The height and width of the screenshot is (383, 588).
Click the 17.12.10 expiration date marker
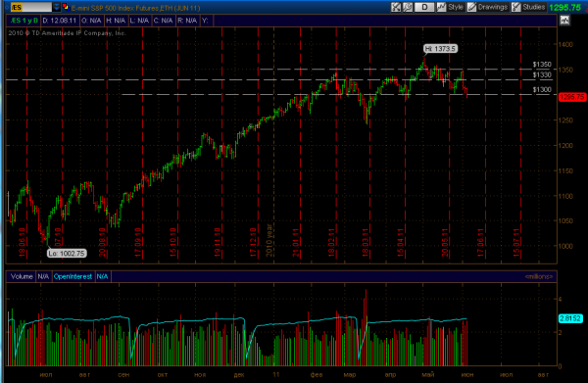[x=254, y=242]
